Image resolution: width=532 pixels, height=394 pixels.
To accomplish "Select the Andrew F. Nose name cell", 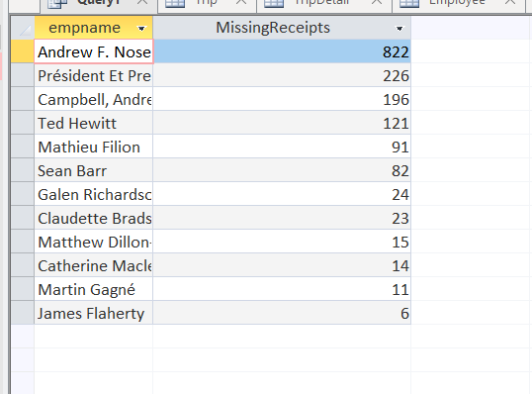I will point(94,51).
